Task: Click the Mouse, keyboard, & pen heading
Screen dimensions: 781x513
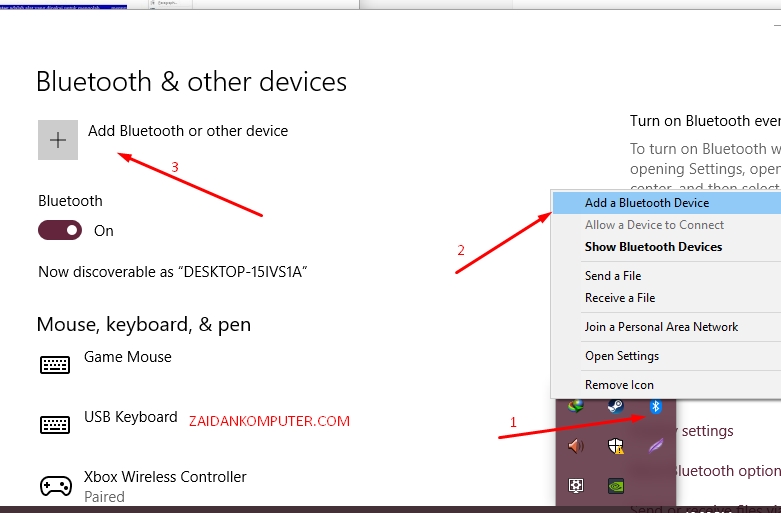Action: coord(143,324)
